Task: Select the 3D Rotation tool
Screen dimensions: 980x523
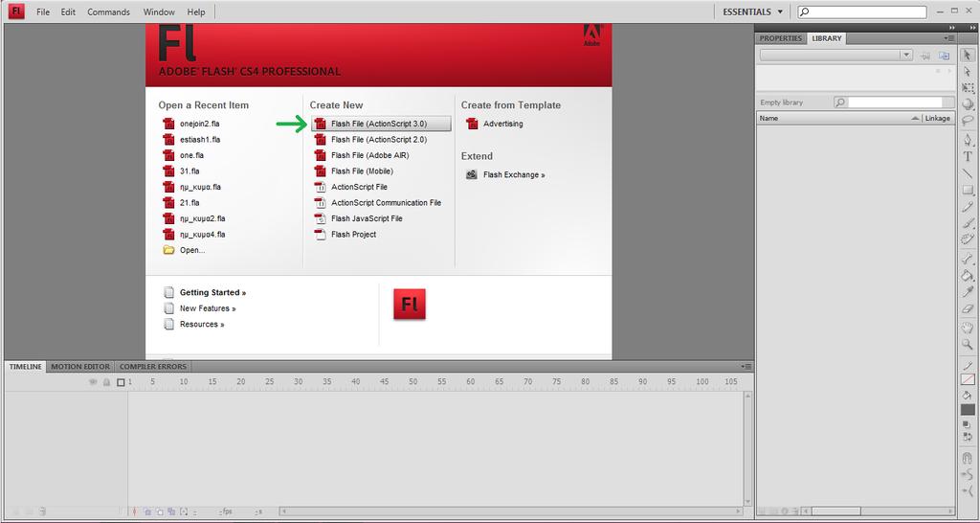Action: point(968,104)
